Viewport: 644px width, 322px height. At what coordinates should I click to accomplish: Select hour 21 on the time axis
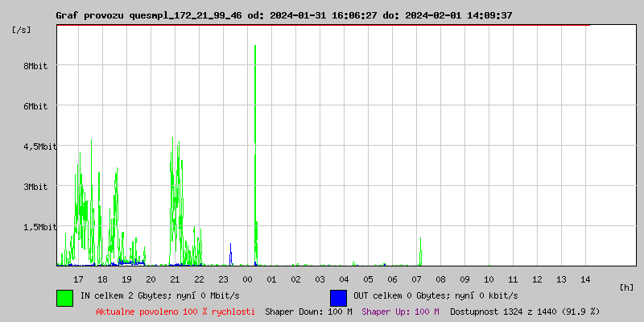[175, 279]
